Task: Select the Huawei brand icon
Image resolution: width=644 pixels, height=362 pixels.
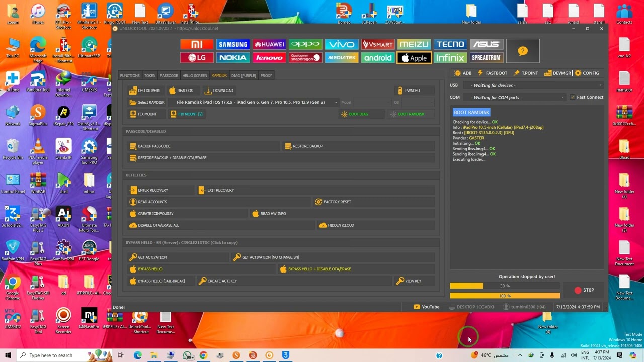Action: tap(269, 45)
